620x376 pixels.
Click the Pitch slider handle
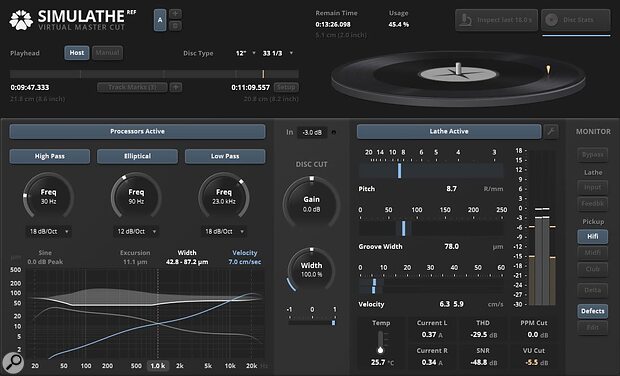(400, 171)
